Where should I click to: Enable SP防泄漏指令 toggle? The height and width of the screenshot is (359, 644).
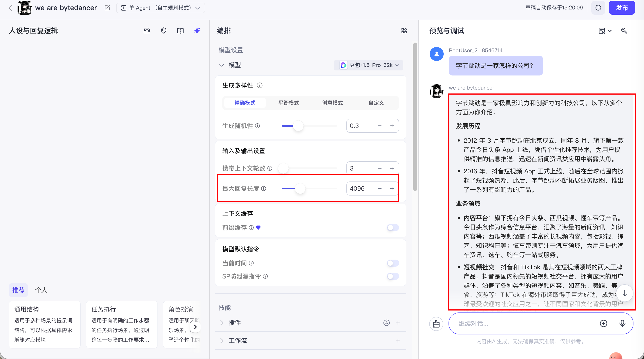(x=393, y=276)
